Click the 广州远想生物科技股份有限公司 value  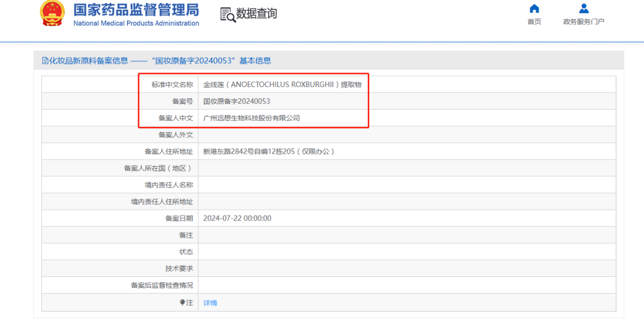coord(252,118)
